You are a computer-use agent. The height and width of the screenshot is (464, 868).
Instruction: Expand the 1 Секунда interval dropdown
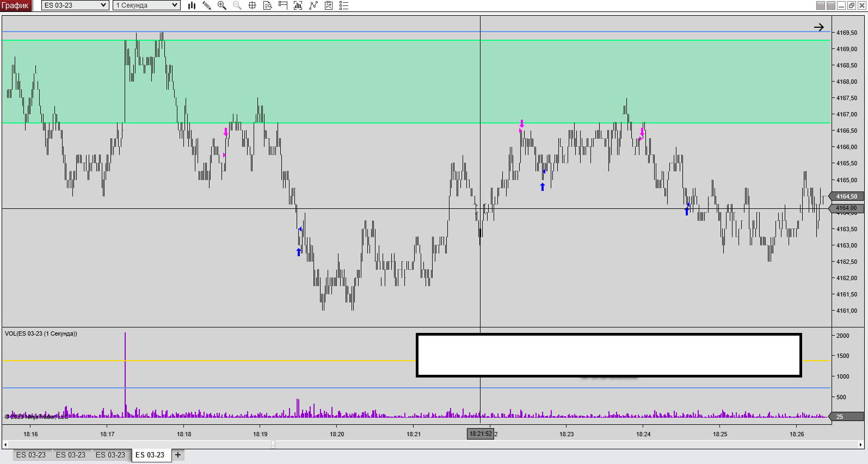(174, 5)
